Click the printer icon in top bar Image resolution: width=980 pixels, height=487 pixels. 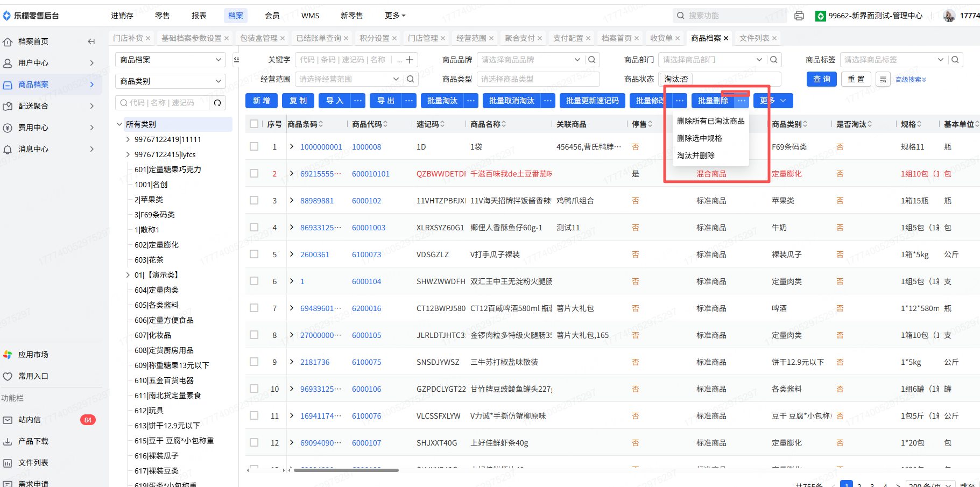click(799, 16)
